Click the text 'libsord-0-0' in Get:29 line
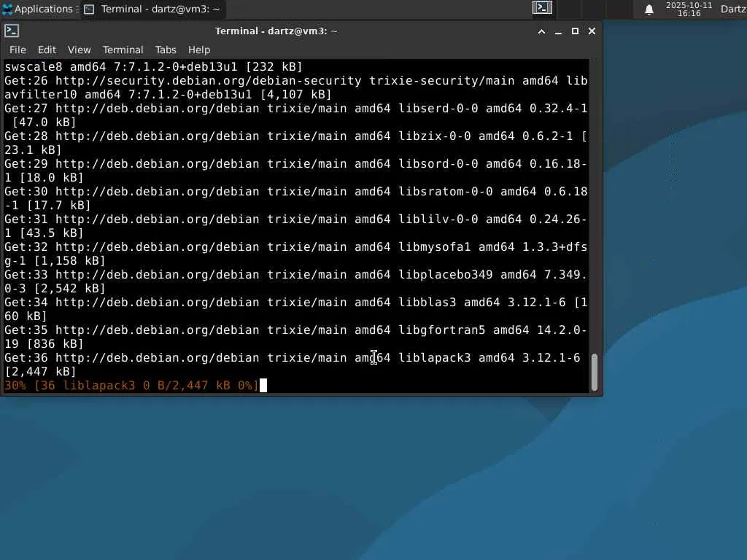This screenshot has width=747, height=560. (438, 163)
